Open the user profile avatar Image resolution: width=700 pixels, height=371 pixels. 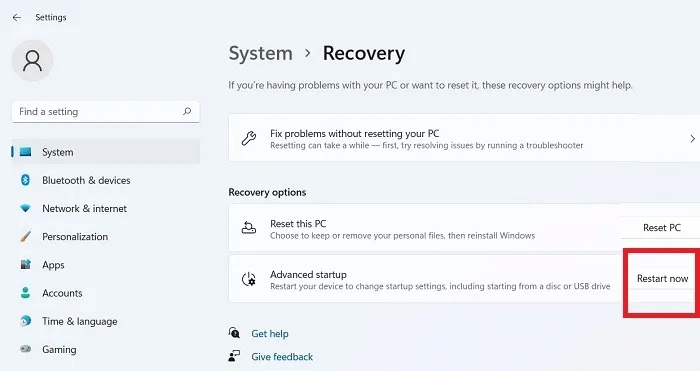pyautogui.click(x=32, y=61)
